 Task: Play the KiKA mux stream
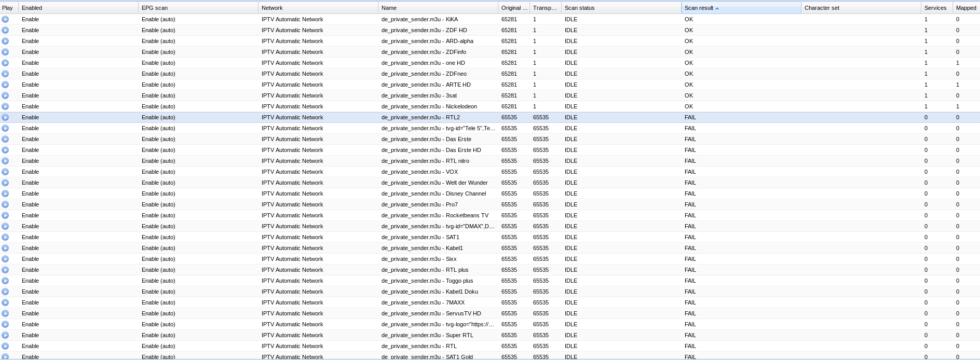click(5, 19)
